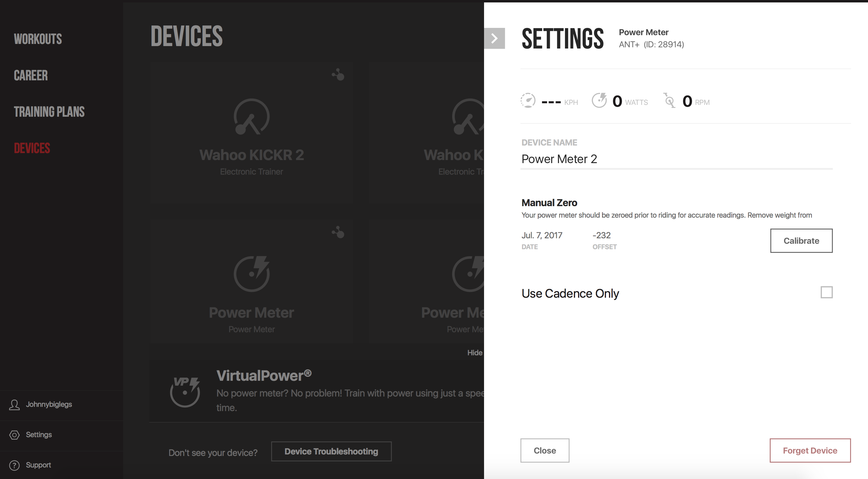Click the Manual Zero heading

pyautogui.click(x=549, y=203)
